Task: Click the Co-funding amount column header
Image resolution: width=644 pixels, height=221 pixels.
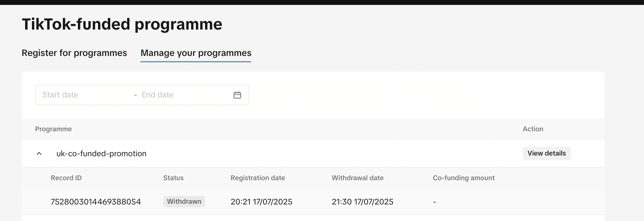Action: point(464,178)
